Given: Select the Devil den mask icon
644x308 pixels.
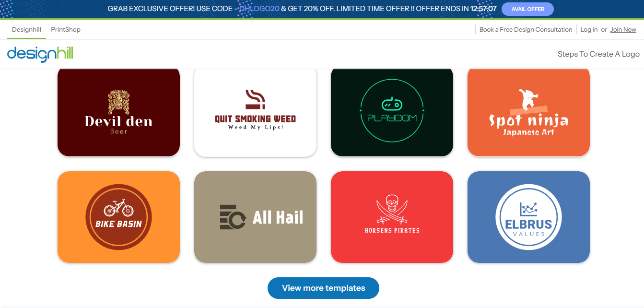Looking at the screenshot, I should 118,102.
